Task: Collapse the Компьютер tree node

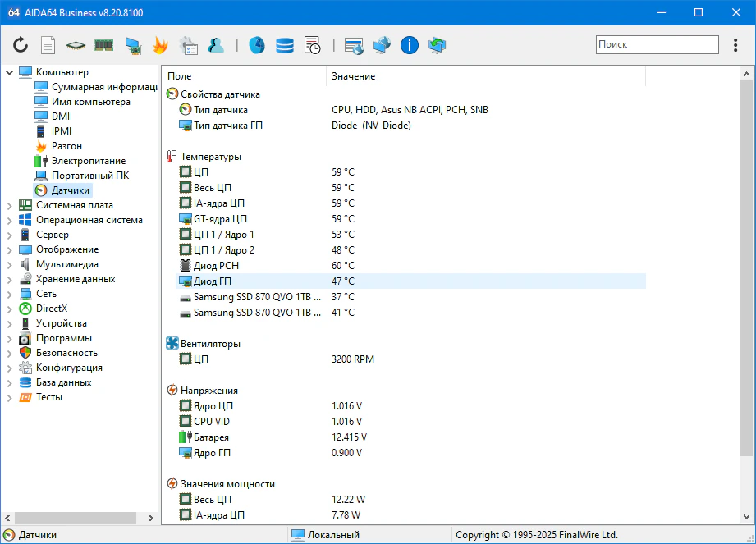Action: [9, 72]
